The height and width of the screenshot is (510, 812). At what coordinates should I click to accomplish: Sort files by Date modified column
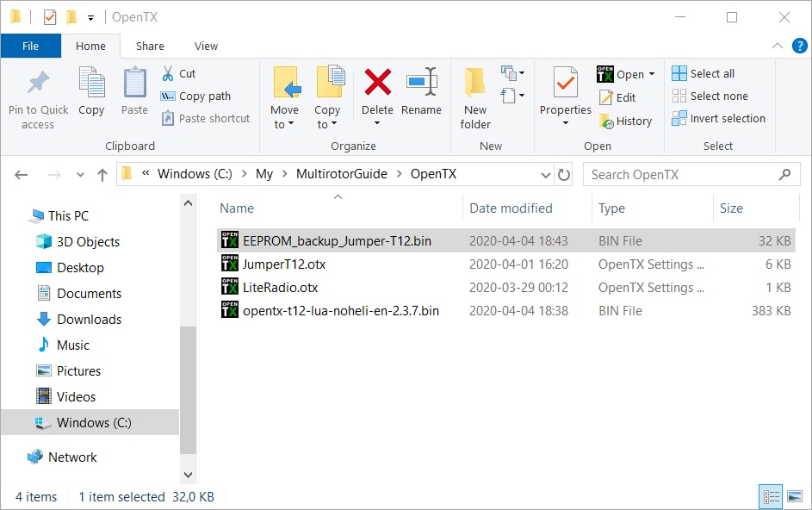(x=511, y=208)
